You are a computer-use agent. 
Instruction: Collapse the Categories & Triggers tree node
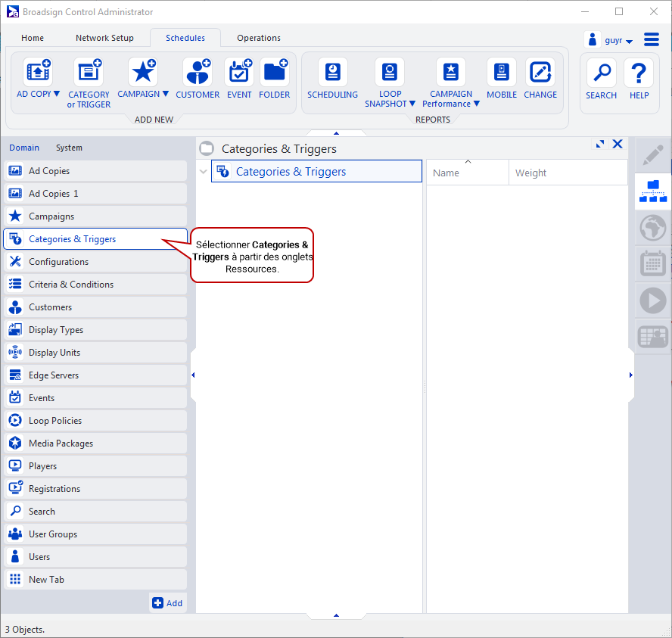coord(203,172)
